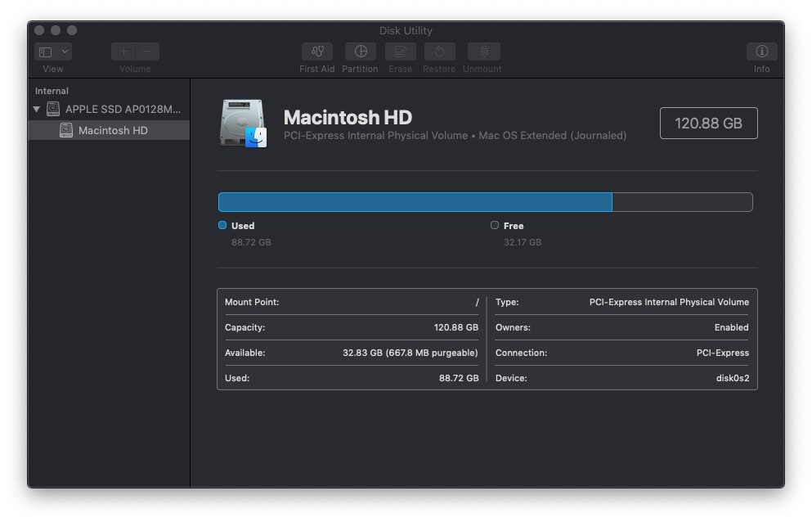Viewport: 812px width, 522px height.
Task: Click the Mount Point row
Action: coord(352,302)
